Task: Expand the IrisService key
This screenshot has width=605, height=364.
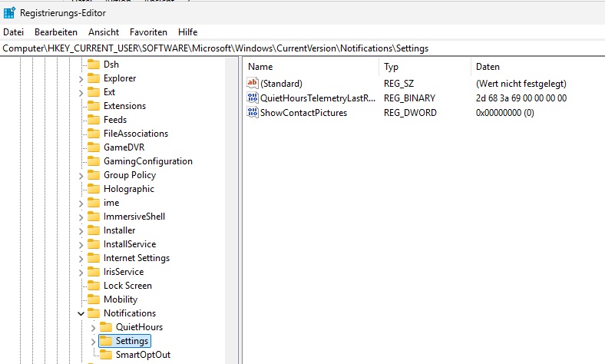Action: [x=81, y=273]
